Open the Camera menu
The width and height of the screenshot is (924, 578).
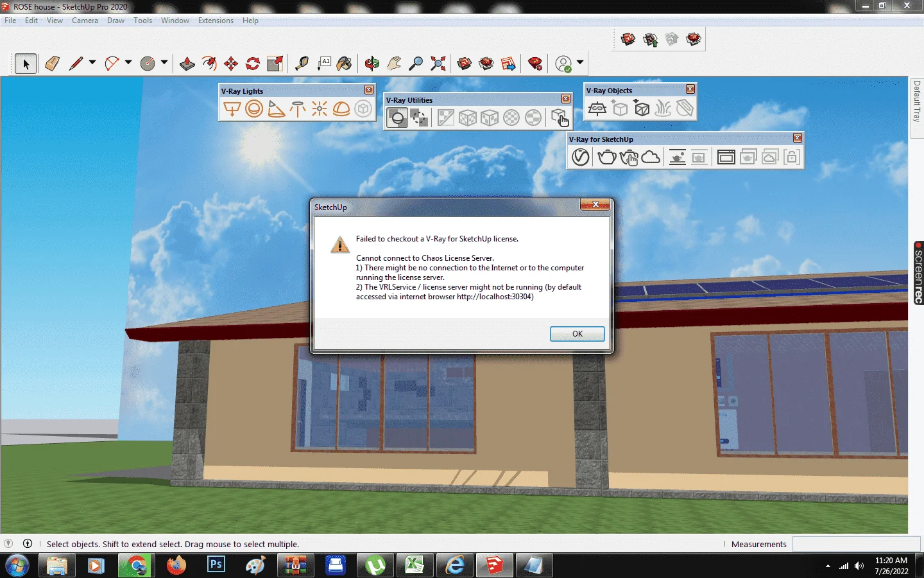pos(85,21)
